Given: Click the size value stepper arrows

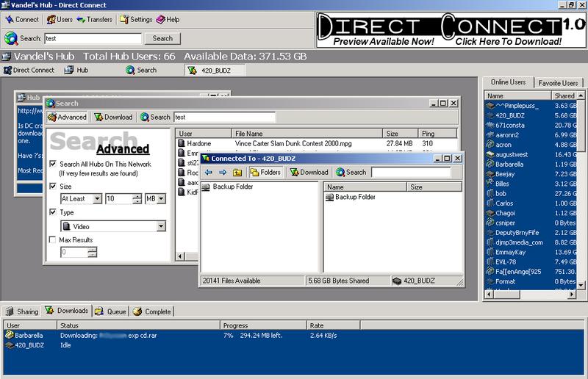Looking at the screenshot, I should (137, 199).
